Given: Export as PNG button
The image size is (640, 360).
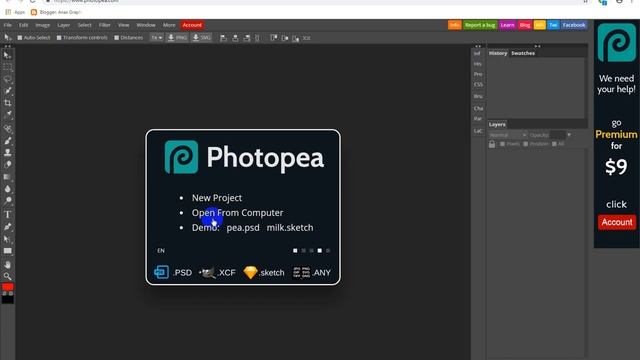Looking at the screenshot, I should click(x=177, y=38).
